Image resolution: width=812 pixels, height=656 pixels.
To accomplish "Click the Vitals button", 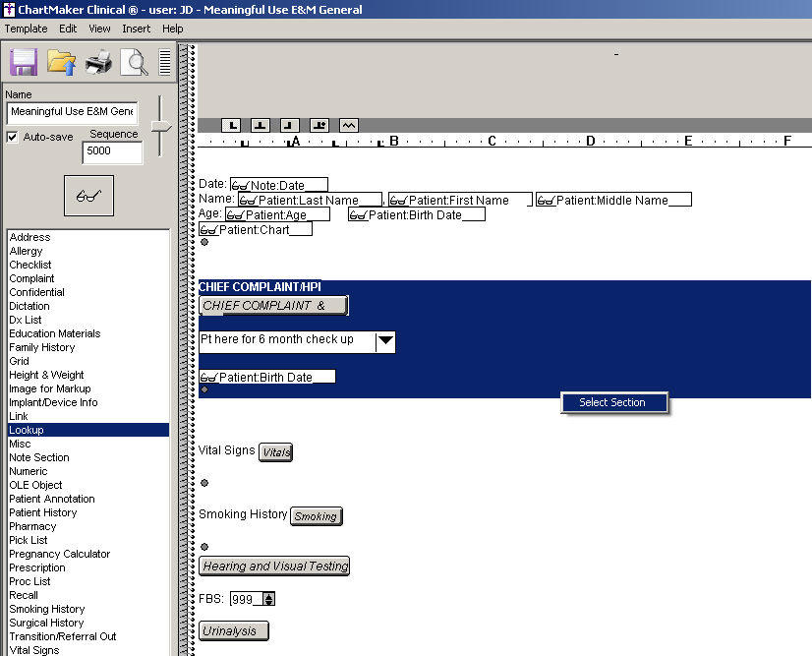I will [x=275, y=452].
